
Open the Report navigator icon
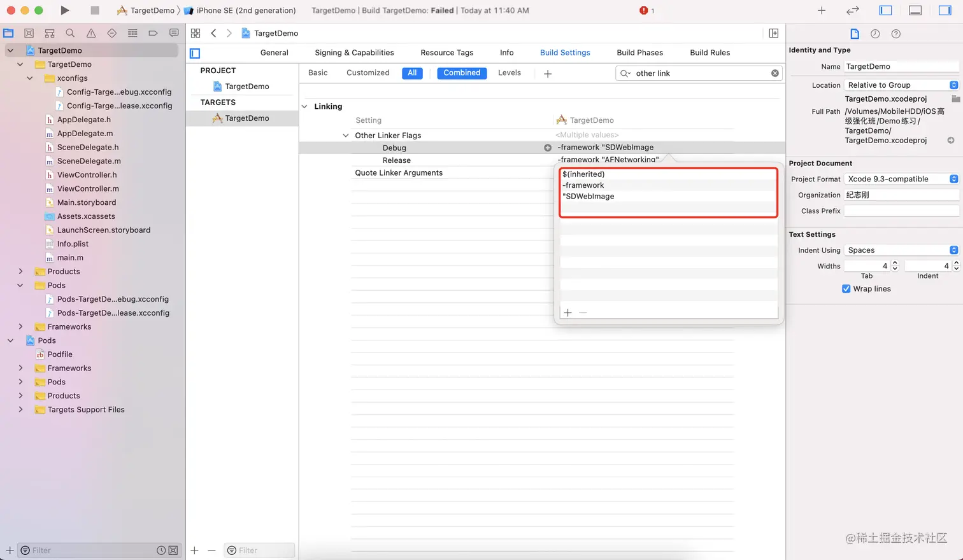tap(174, 33)
